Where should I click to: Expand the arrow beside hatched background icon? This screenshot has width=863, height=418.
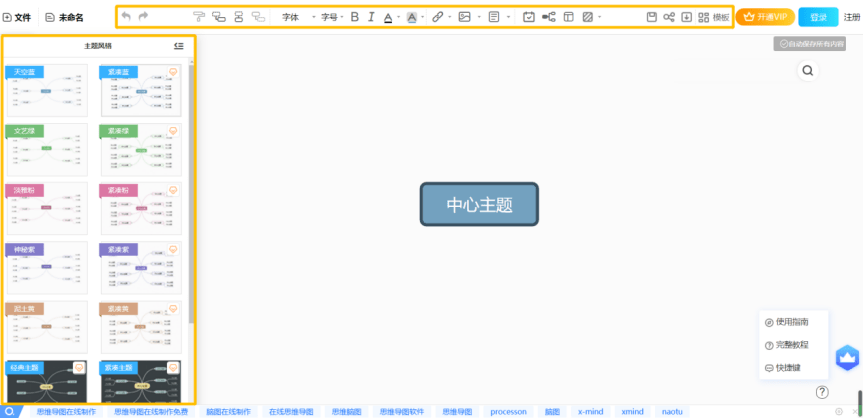[x=599, y=18]
